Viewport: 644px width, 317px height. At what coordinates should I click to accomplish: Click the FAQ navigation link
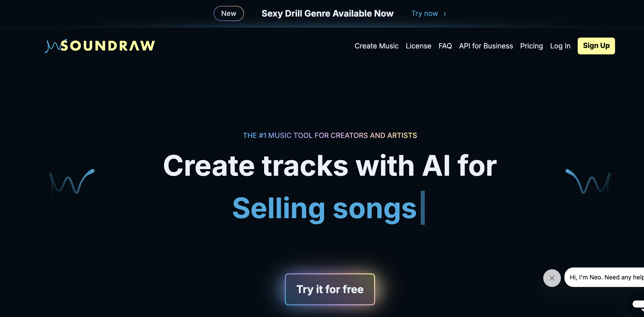coord(445,46)
